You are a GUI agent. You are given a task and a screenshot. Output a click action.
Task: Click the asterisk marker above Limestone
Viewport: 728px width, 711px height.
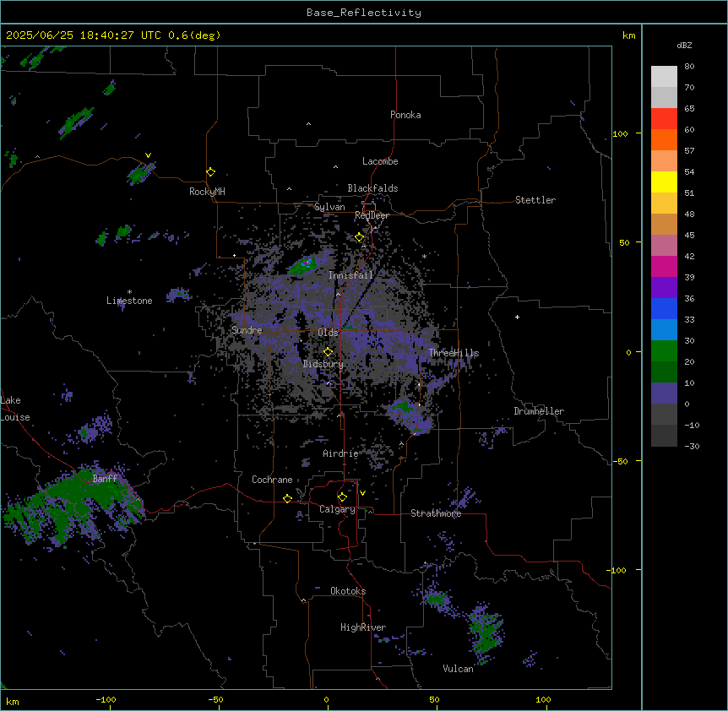129,292
